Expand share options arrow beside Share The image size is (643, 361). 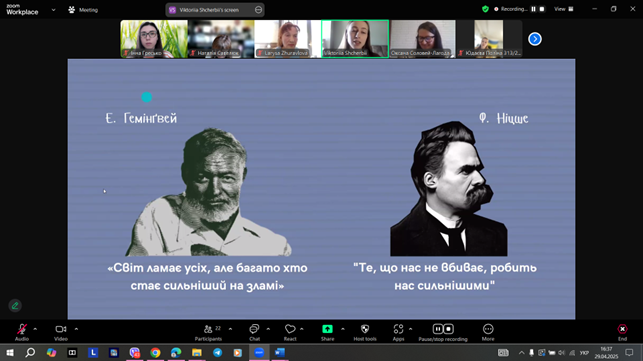pos(343,329)
